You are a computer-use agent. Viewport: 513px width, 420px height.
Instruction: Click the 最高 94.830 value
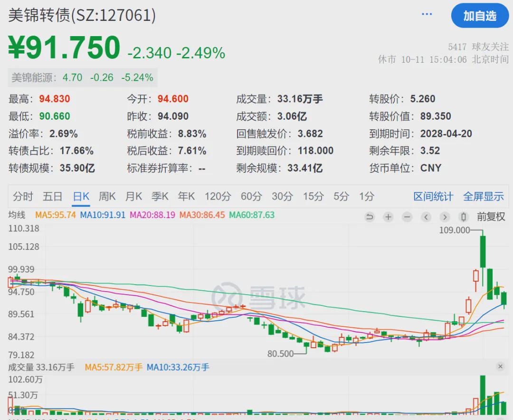(x=55, y=99)
